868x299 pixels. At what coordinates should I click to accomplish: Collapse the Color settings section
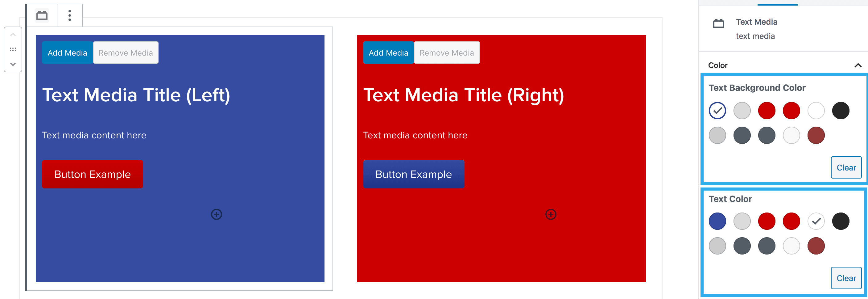pos(858,65)
